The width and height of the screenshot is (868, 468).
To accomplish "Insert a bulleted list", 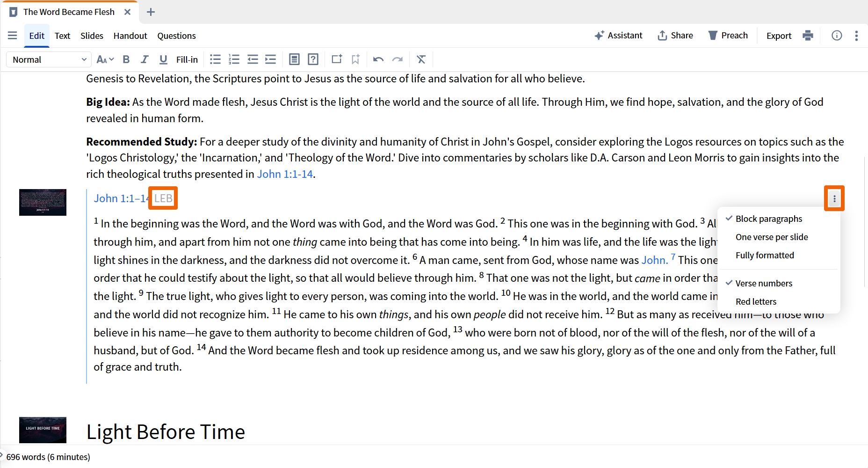I will coord(215,59).
